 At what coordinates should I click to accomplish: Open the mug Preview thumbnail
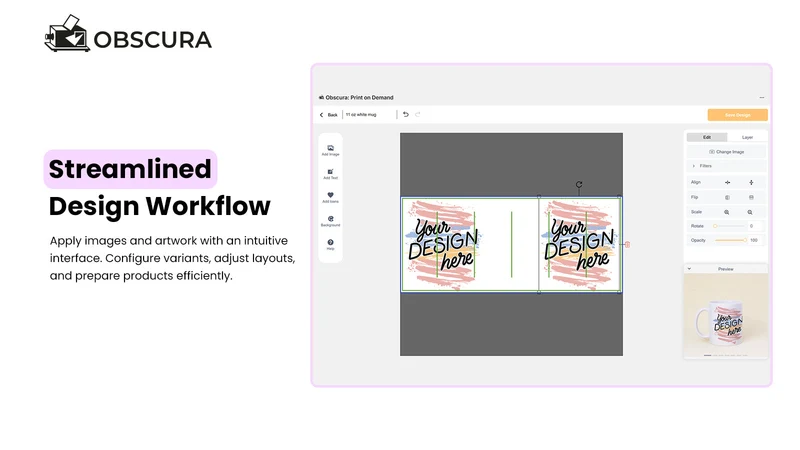click(726, 315)
